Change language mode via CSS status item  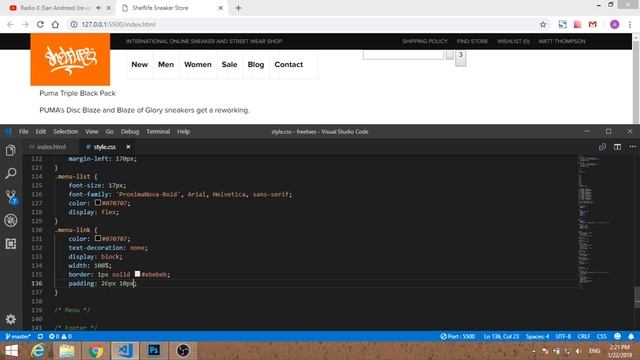click(x=602, y=336)
